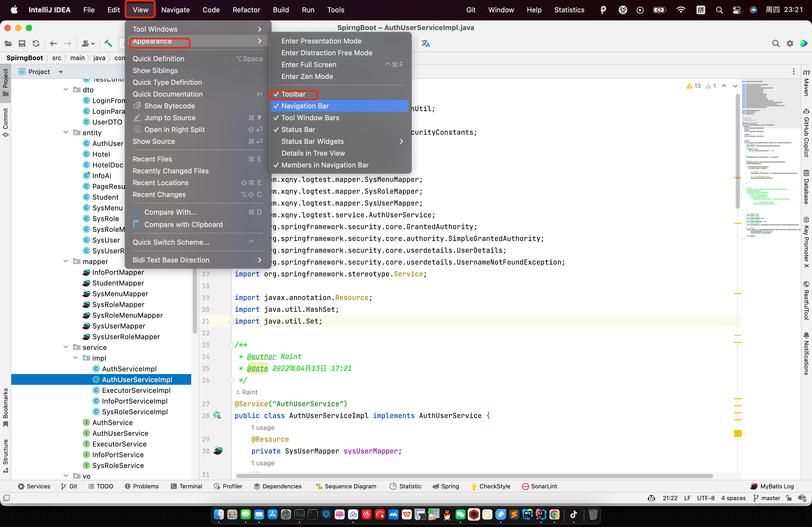Expand the Tool Windows submenu
Screen dimensions: 812x527
tap(198, 29)
